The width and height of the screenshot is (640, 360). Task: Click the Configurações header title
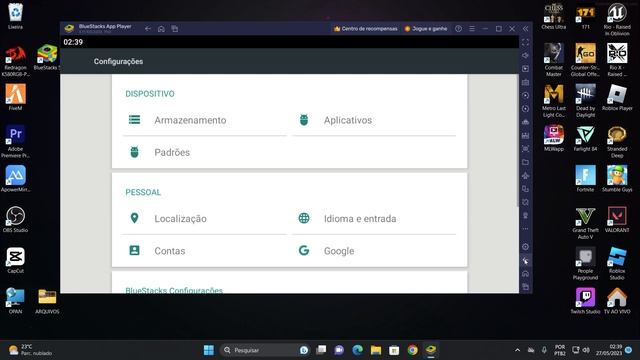[x=118, y=61]
